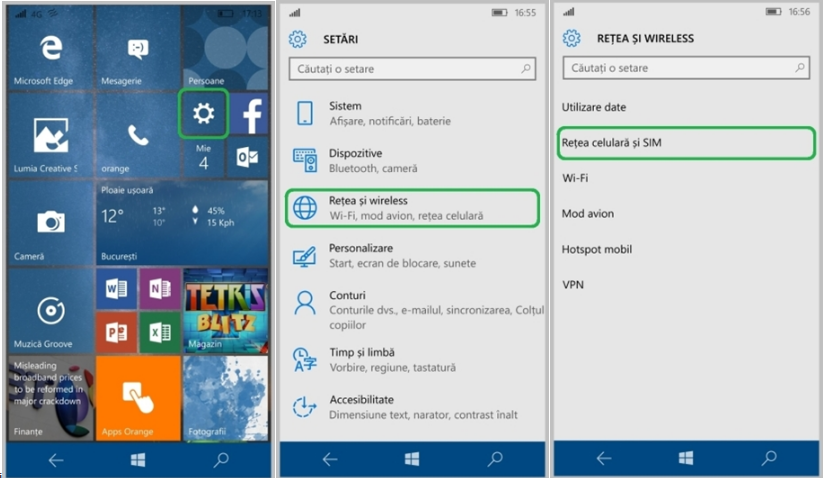Open the Microsoft Edge tile

[50, 49]
